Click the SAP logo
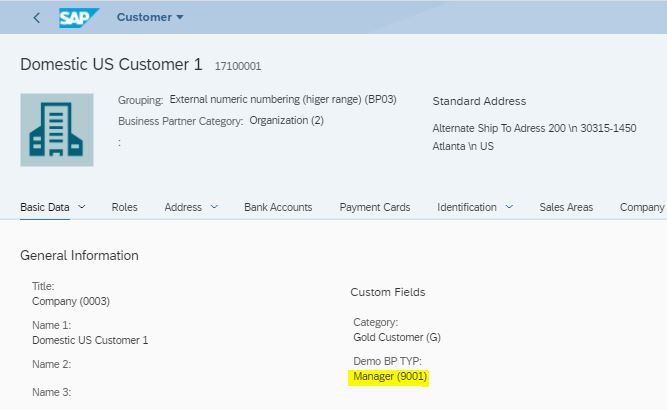667x410 pixels. (79, 17)
